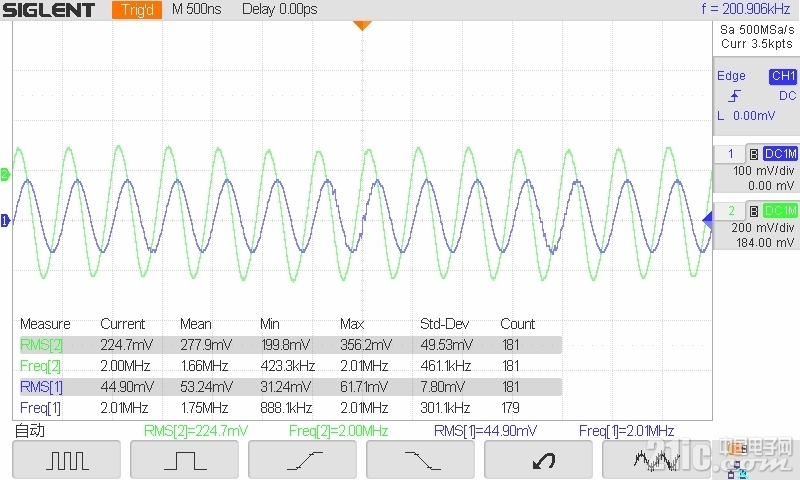This screenshot has height=480, width=800.
Task: Click channel 2 offset 184.00 mV
Action: 765,242
